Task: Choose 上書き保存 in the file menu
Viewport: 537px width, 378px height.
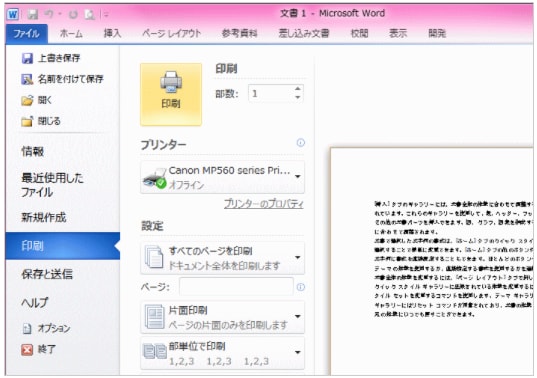Action: click(x=51, y=58)
